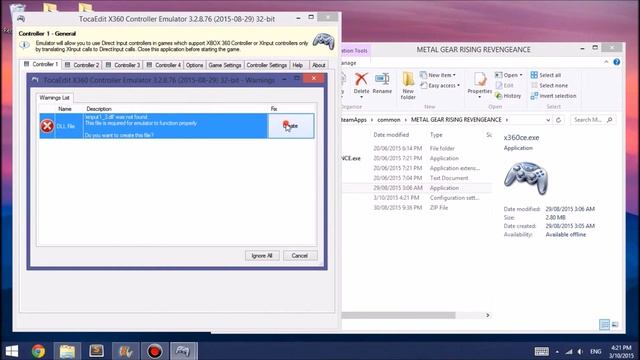Open the address bar history dropdown

[x=548, y=120]
